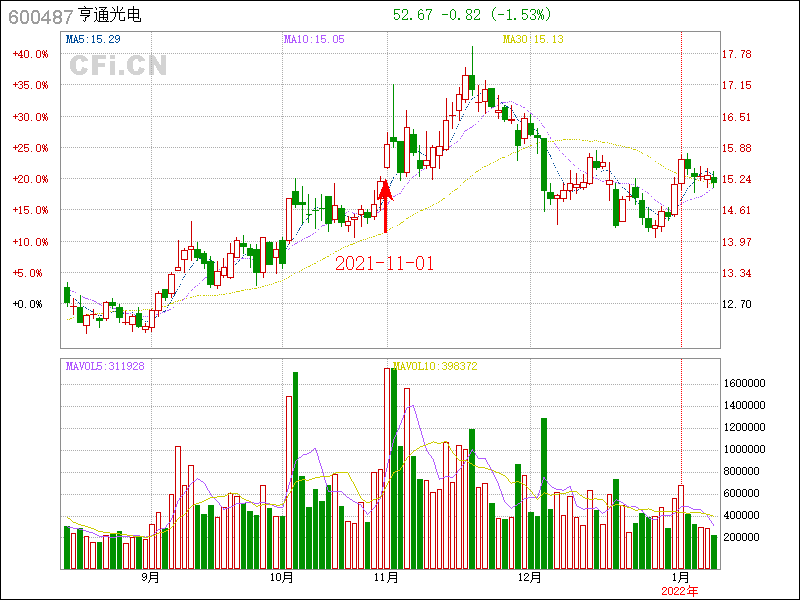Click the 16.51 price axis value
Screen dimensions: 800x600
pos(737,117)
